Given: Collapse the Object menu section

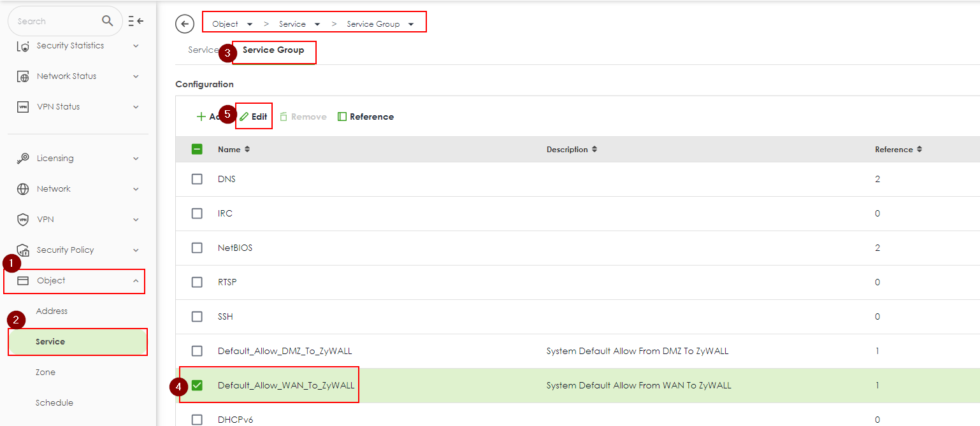Looking at the screenshot, I should tap(136, 281).
